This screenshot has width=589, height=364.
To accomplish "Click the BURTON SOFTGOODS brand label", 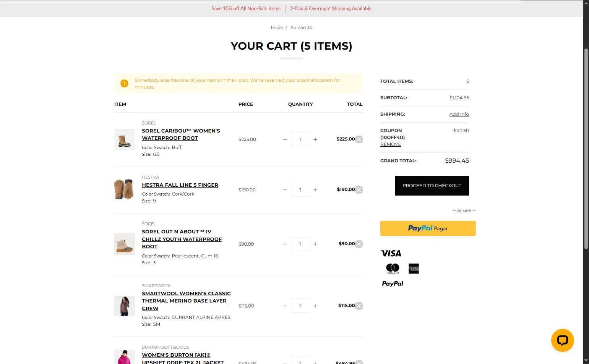I will point(166,347).
